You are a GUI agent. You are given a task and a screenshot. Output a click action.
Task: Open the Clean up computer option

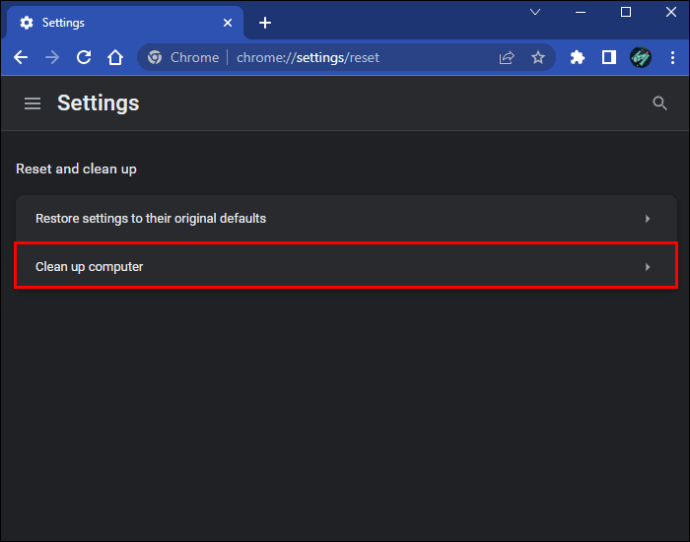(x=346, y=267)
